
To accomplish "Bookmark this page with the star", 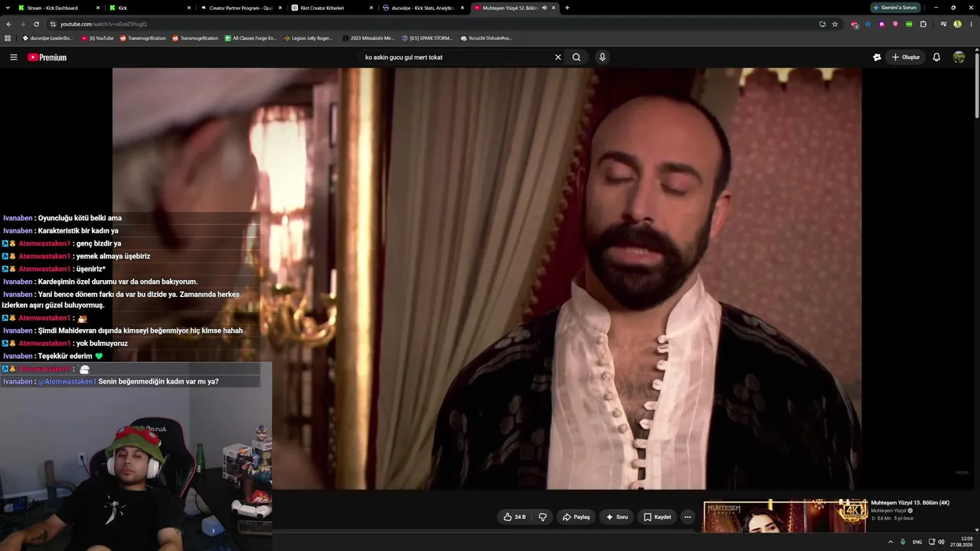I will click(835, 24).
